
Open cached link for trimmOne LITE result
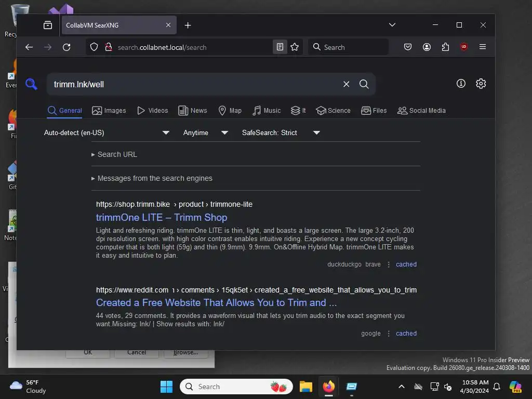(406, 264)
